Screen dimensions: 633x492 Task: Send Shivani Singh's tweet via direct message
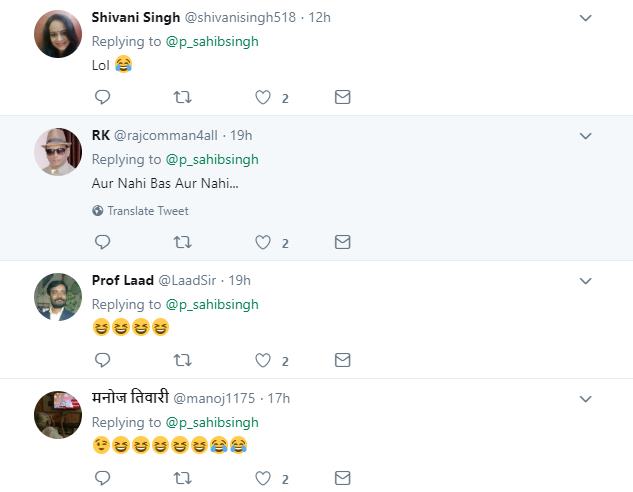(x=342, y=97)
